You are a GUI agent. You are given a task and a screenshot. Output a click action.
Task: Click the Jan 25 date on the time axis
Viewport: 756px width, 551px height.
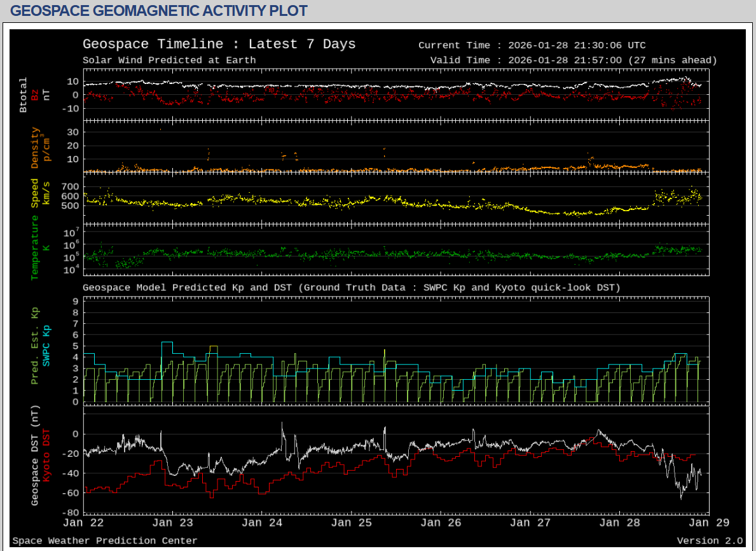point(352,523)
